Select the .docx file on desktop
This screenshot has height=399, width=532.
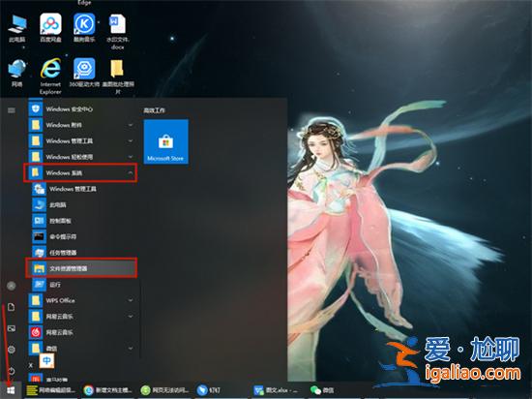tap(117, 32)
